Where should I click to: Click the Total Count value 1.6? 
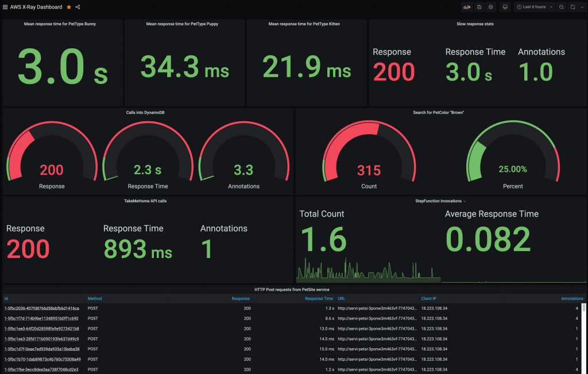[x=324, y=240]
